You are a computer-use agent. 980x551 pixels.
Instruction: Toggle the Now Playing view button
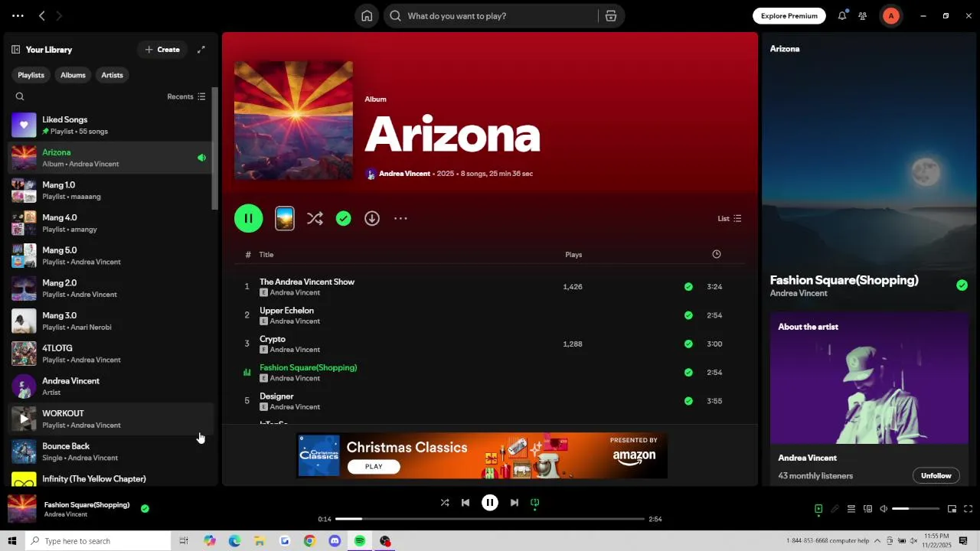(818, 509)
